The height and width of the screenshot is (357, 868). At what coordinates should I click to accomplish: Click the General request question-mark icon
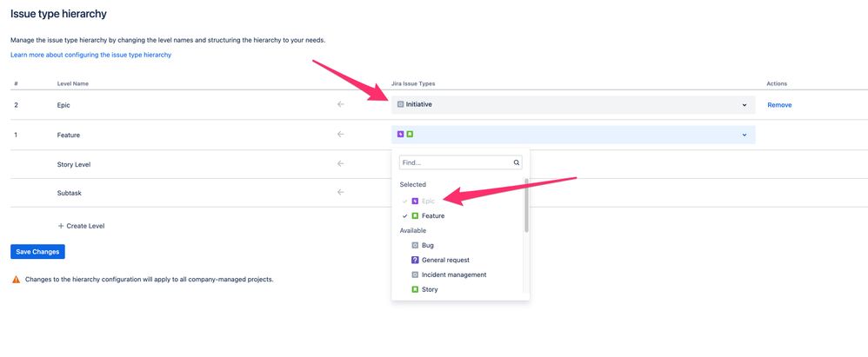point(415,260)
